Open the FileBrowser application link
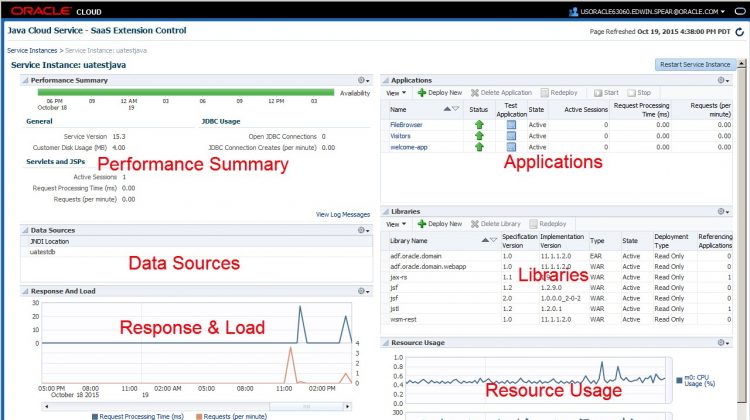This screenshot has height=420, width=750. pos(406,124)
